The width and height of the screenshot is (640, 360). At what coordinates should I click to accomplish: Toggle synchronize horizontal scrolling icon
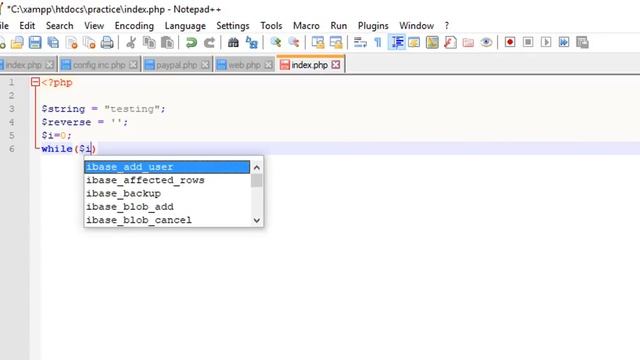336,42
